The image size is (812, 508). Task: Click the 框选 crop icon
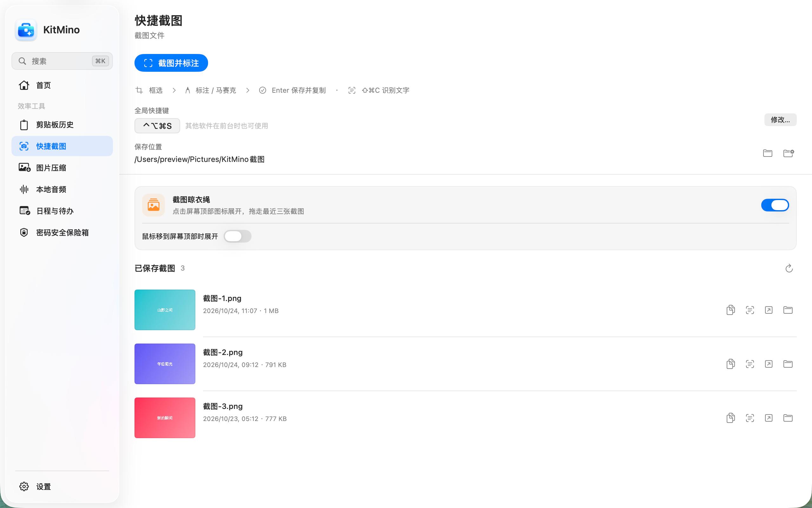pos(139,90)
